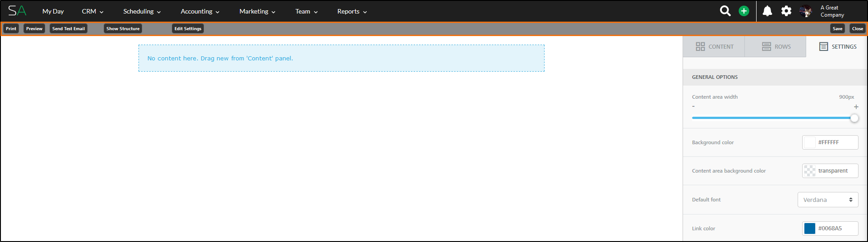
Task: Expand the Team menu
Action: 306,11
